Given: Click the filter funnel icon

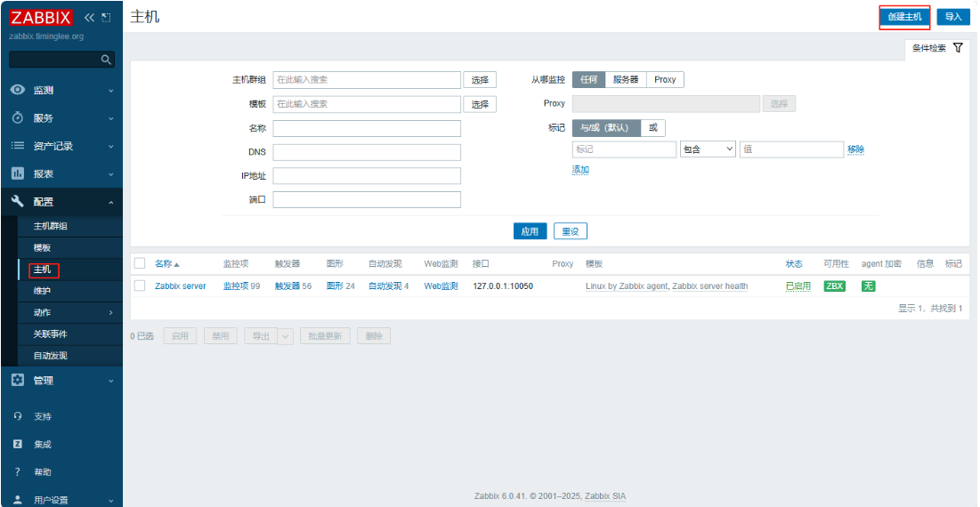Looking at the screenshot, I should click(958, 48).
